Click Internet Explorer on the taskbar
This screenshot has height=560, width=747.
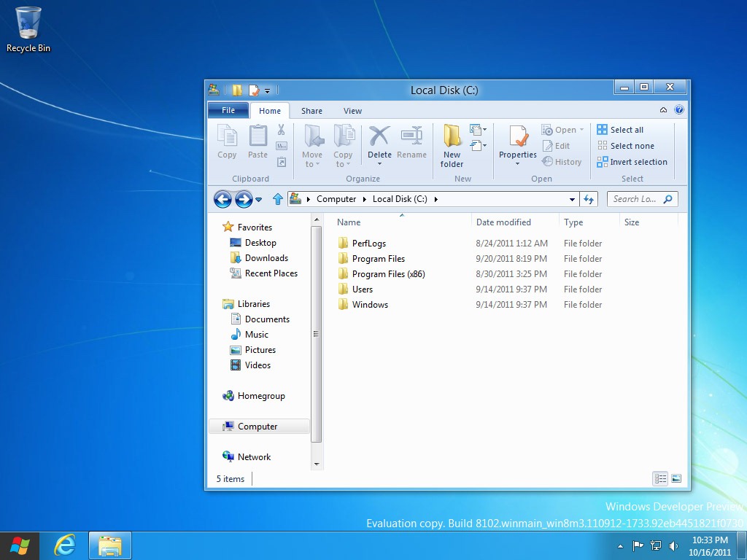[x=65, y=545]
